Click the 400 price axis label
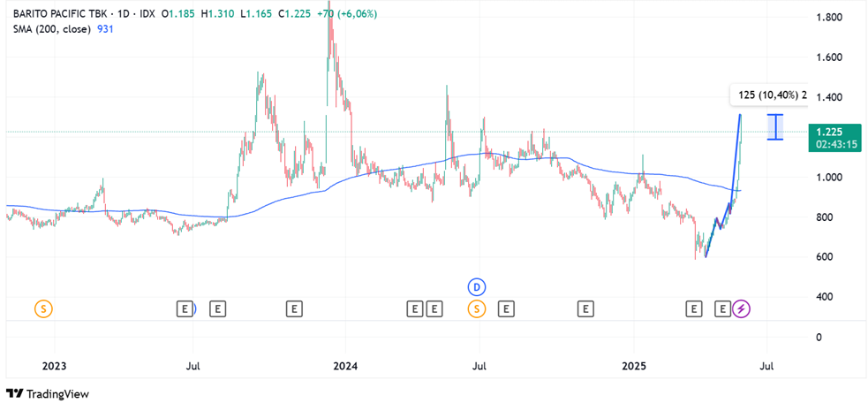This screenshot has width=868, height=403. tap(825, 297)
